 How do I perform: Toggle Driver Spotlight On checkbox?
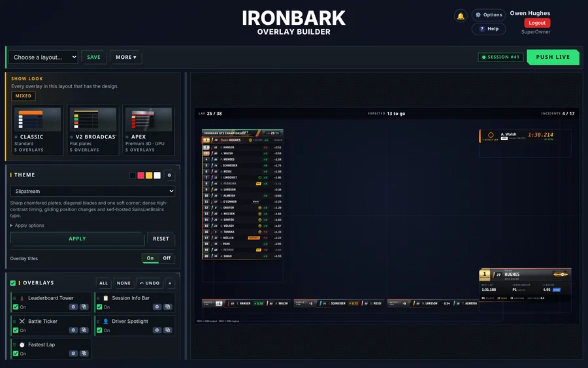point(99,330)
